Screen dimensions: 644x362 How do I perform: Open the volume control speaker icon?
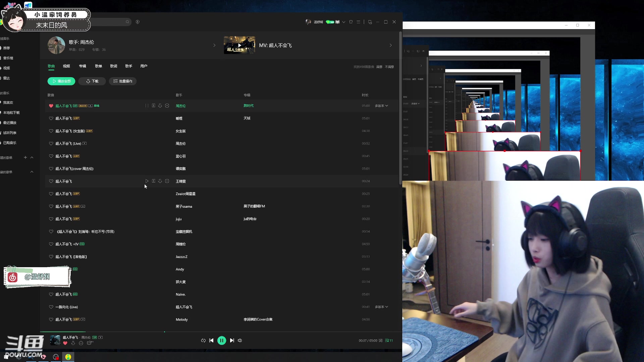click(x=240, y=340)
